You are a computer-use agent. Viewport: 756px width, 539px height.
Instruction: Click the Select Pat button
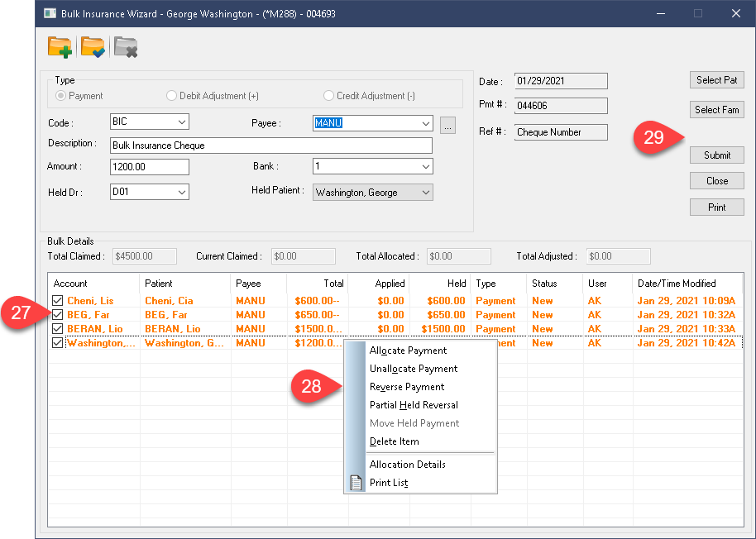[x=717, y=80]
